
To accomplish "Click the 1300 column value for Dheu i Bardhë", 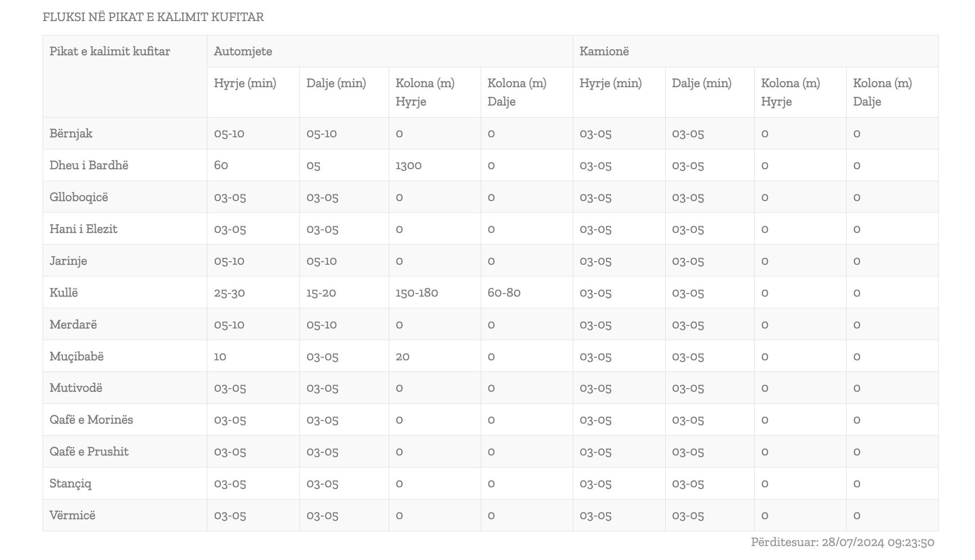I will [408, 165].
